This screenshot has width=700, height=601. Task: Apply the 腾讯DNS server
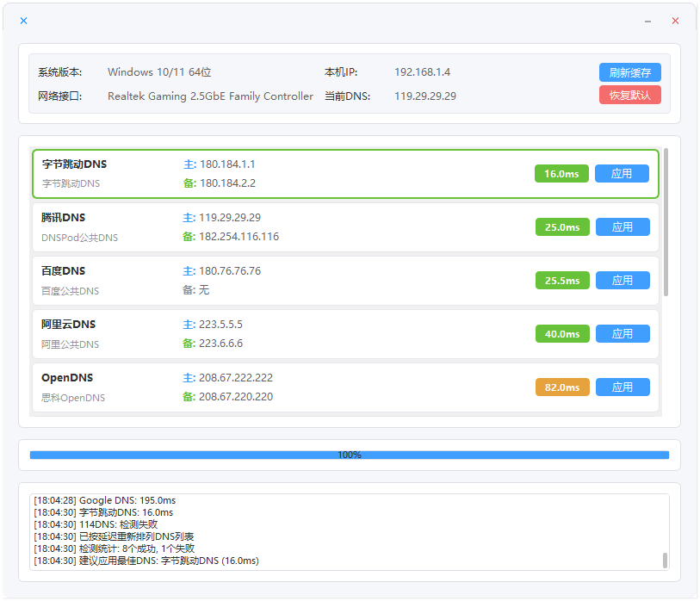pyautogui.click(x=622, y=227)
